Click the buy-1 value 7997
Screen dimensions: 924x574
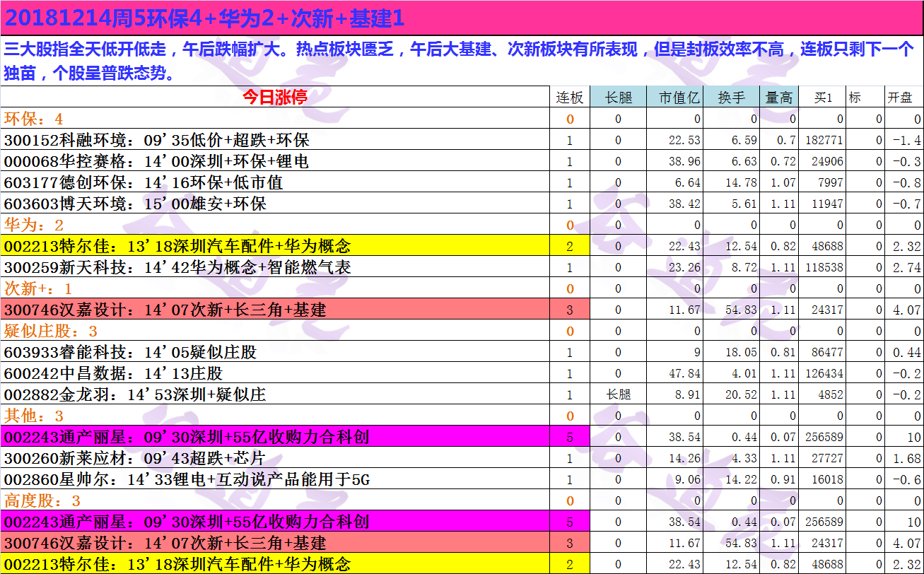[x=831, y=183]
